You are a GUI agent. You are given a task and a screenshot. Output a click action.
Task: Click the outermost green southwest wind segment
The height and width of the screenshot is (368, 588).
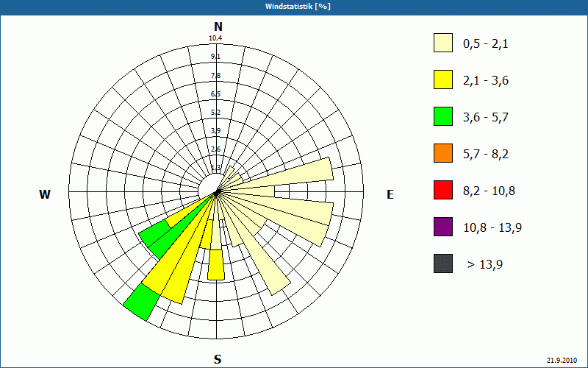tap(142, 302)
